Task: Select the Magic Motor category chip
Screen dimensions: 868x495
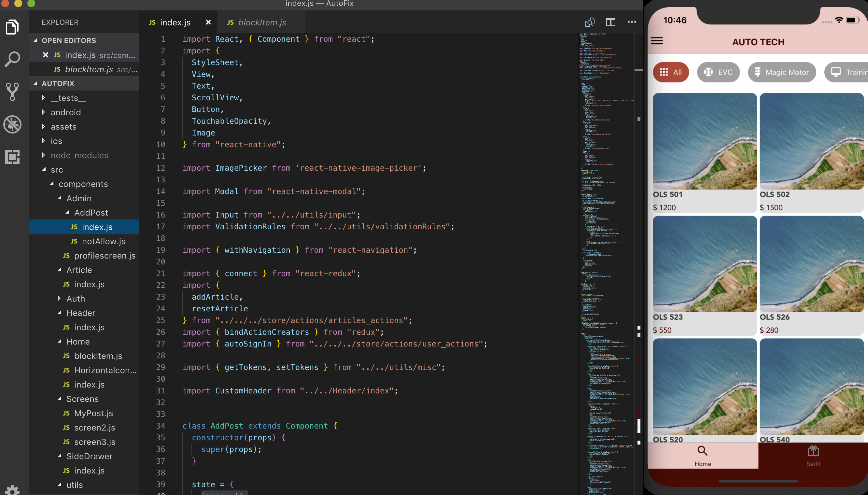Action: (781, 72)
